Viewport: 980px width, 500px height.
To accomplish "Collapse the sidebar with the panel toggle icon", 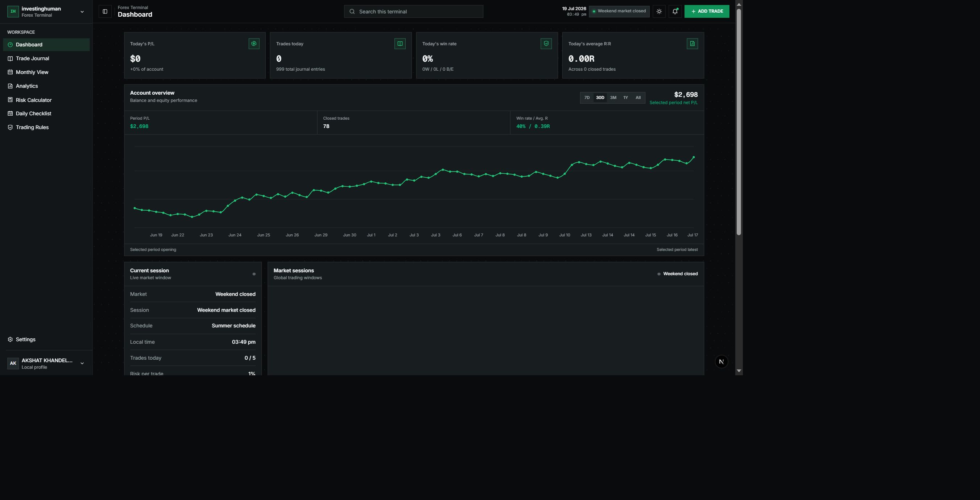I will (105, 11).
